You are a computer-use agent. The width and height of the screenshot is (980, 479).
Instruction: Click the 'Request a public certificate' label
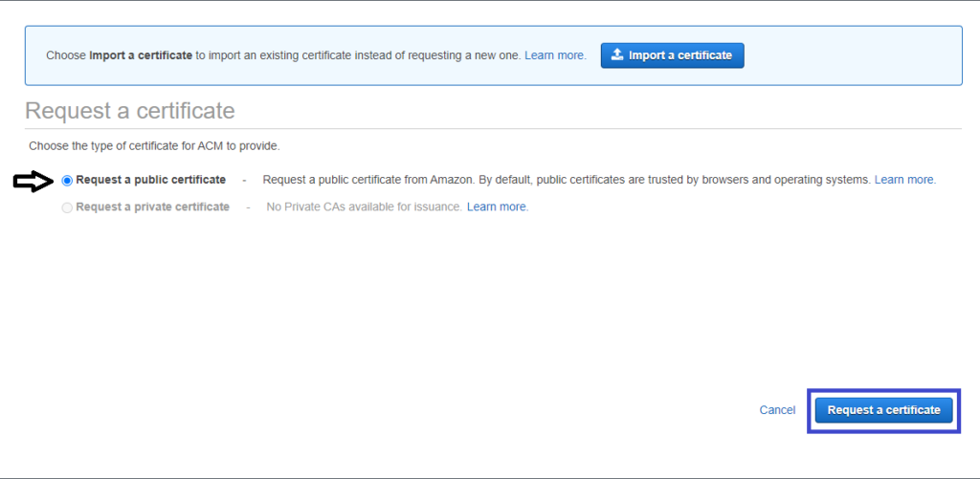click(150, 180)
